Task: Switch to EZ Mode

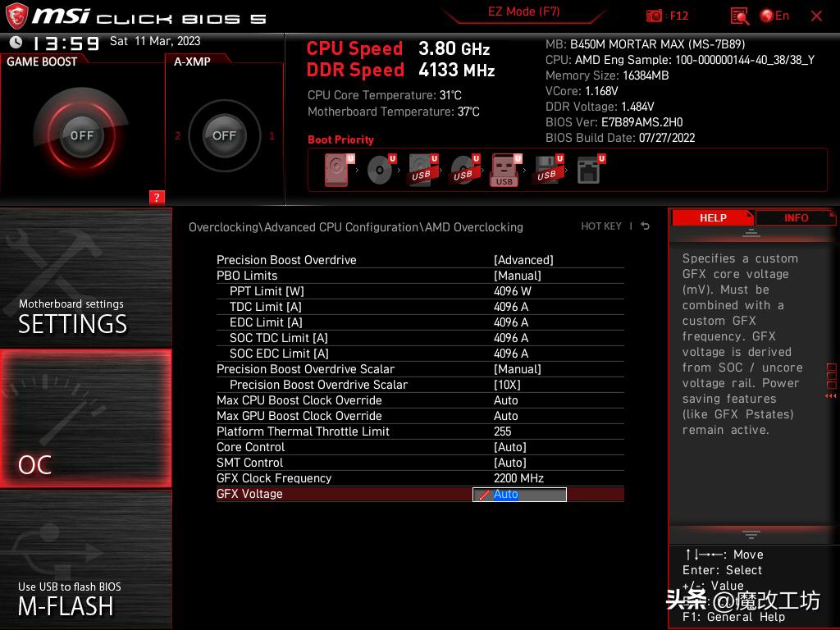Action: click(x=523, y=11)
